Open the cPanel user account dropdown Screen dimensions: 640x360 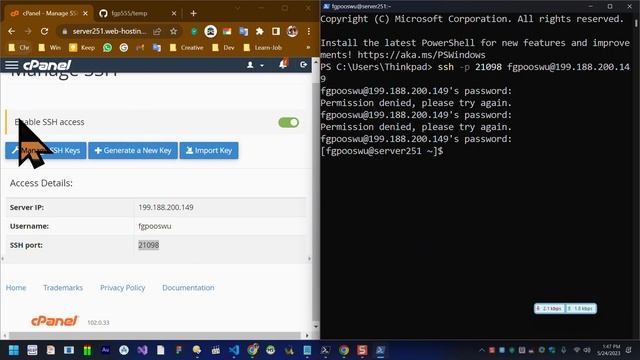click(255, 65)
